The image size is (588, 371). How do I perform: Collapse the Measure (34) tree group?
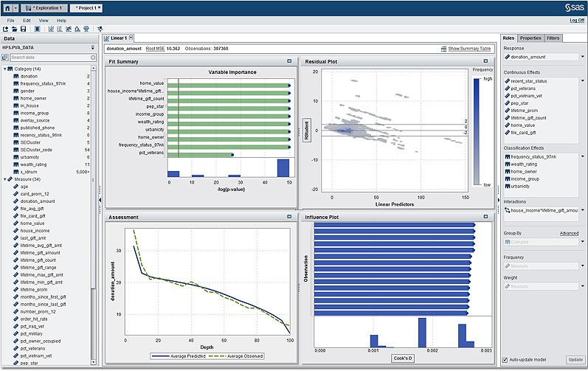5,179
